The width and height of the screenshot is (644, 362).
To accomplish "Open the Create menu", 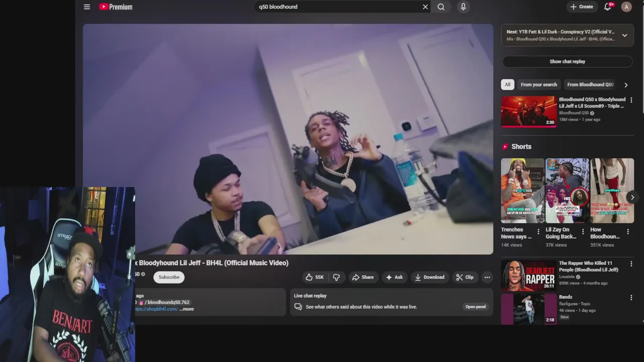I will [x=581, y=7].
